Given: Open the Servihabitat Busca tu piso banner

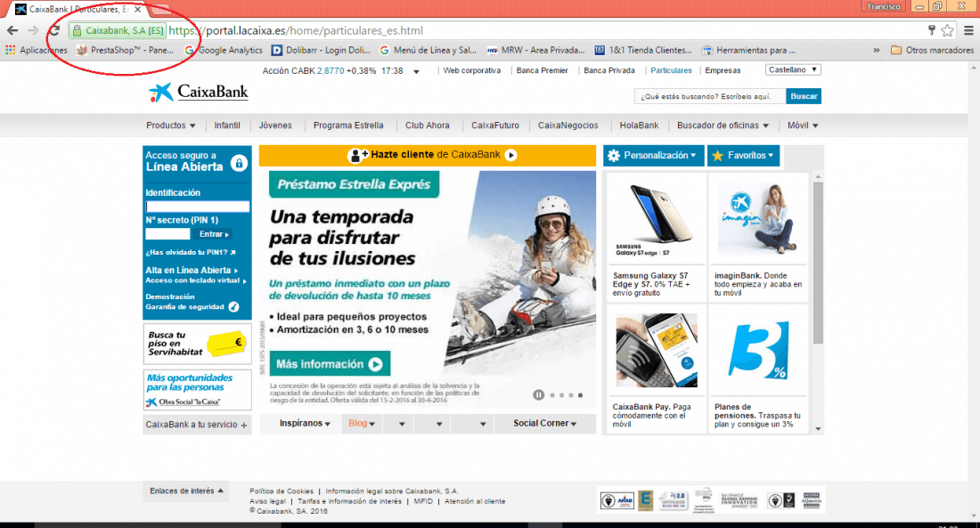Looking at the screenshot, I should pos(197,344).
